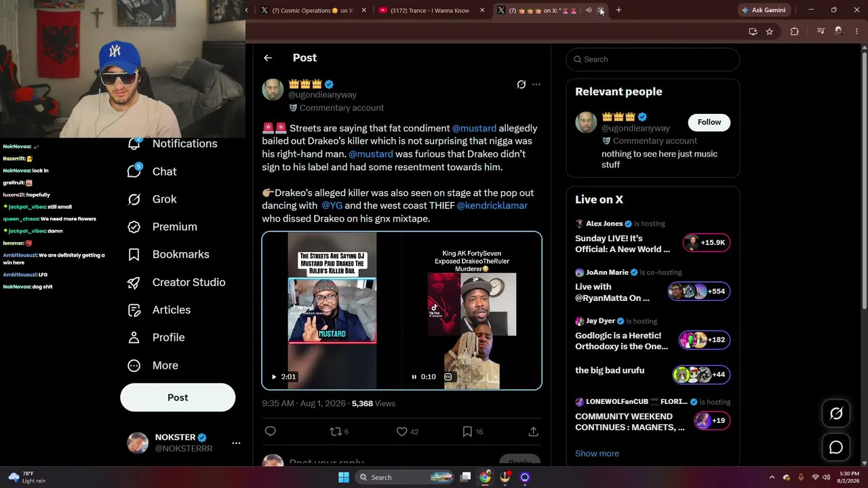The height and width of the screenshot is (488, 868).
Task: Repost the post showing 6 reposts
Action: click(x=338, y=432)
